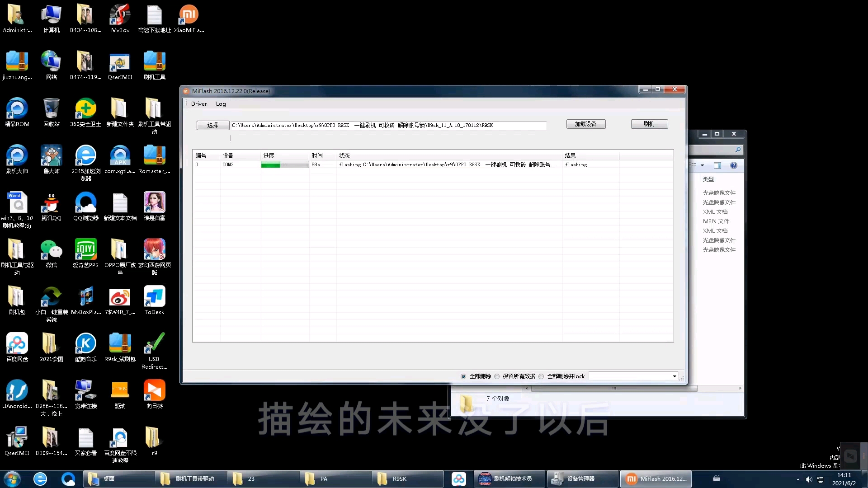Click the 选择 browse button
The width and height of the screenshot is (868, 488).
pos(213,125)
